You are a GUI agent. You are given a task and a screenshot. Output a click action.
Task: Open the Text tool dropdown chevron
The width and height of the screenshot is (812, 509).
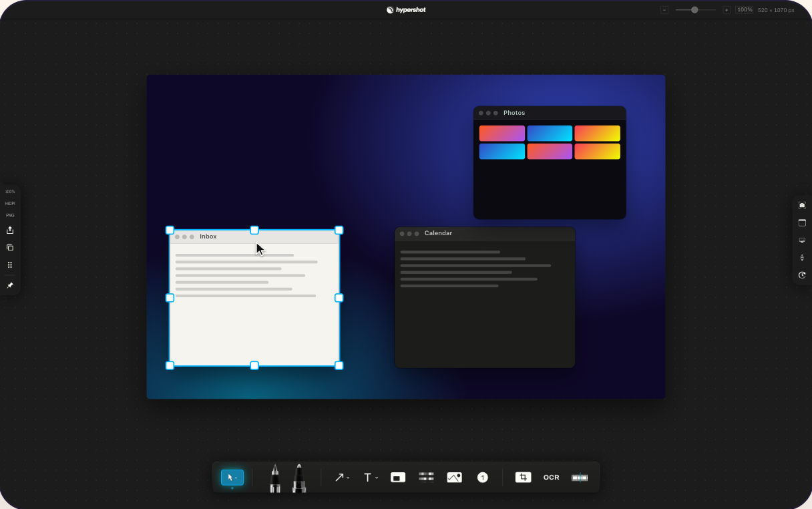pyautogui.click(x=377, y=478)
